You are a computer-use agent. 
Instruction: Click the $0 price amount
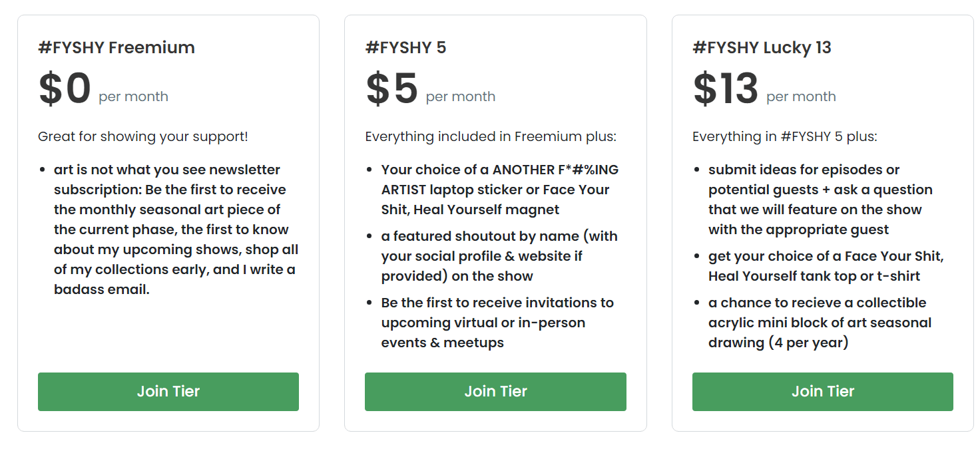pyautogui.click(x=65, y=89)
